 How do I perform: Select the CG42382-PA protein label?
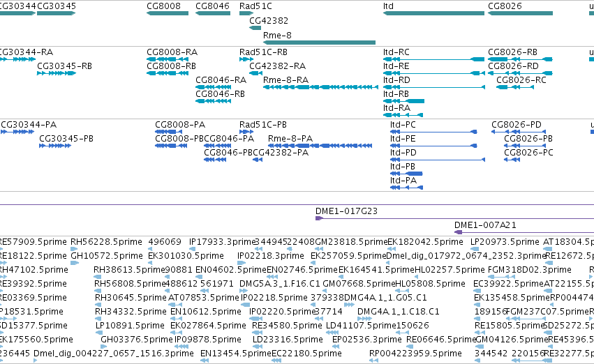[281, 153]
